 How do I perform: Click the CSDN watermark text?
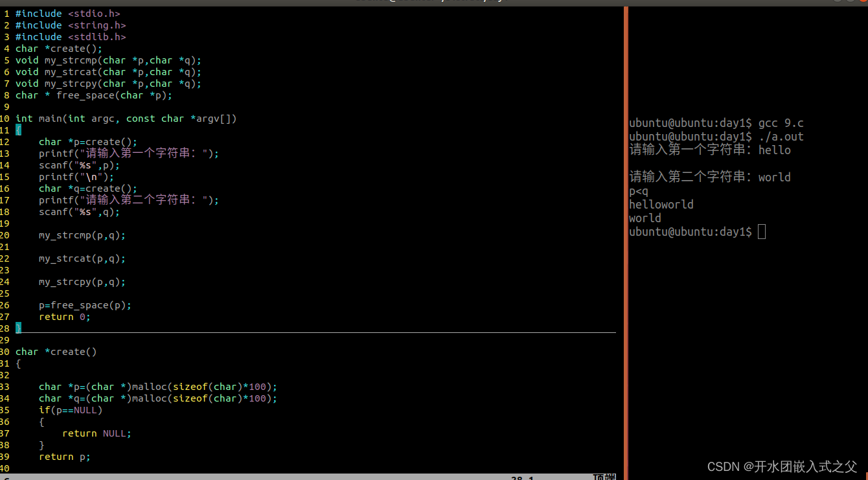coord(781,466)
